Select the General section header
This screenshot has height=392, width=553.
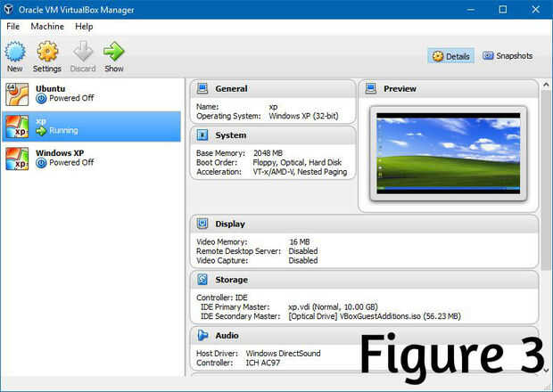click(x=273, y=89)
